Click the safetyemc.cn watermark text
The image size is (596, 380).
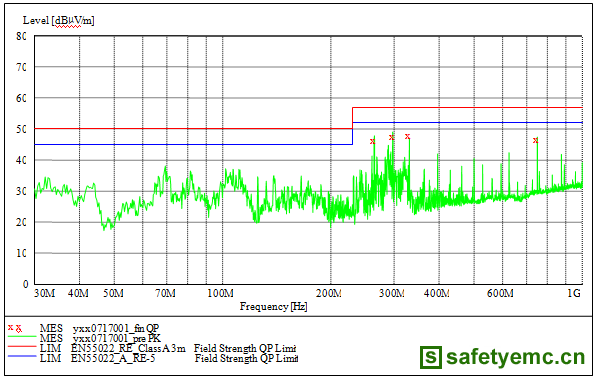pyautogui.click(x=515, y=357)
